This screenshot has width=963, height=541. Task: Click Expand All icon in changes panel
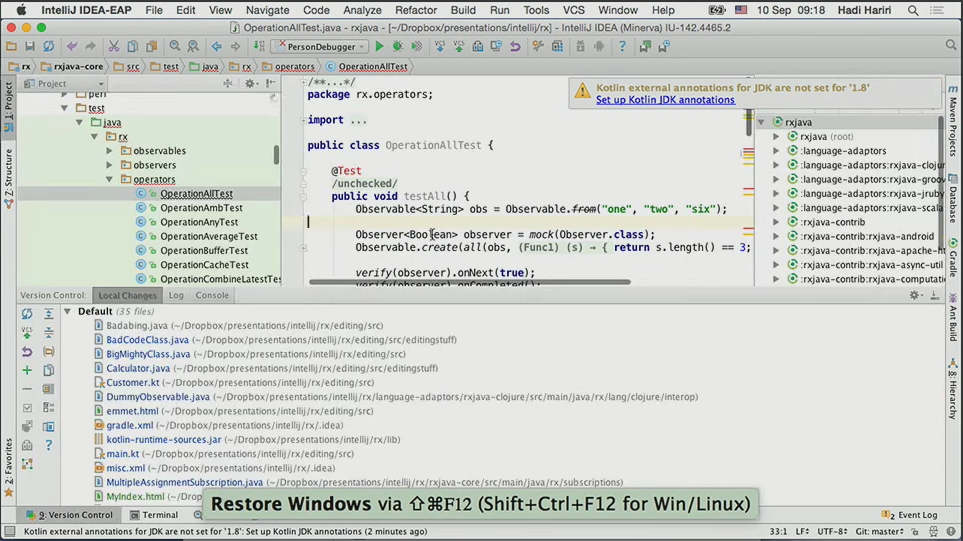click(x=49, y=314)
